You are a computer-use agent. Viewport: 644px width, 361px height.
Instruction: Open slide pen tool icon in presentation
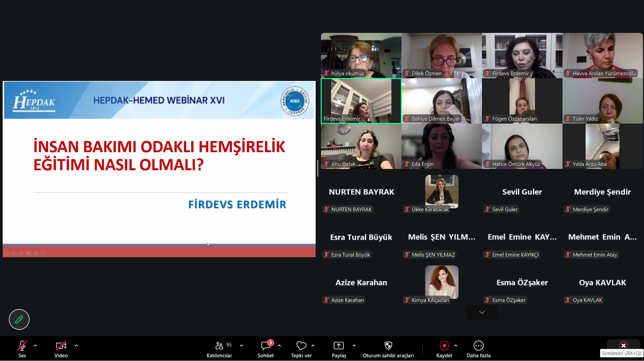[21, 254]
